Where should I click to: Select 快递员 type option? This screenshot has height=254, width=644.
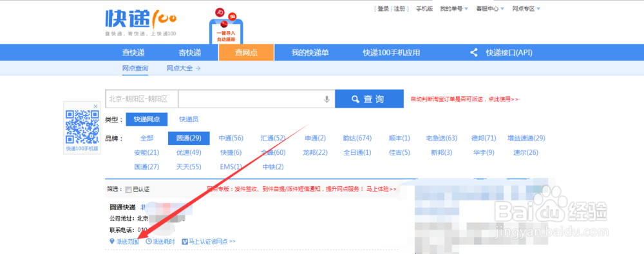click(189, 119)
